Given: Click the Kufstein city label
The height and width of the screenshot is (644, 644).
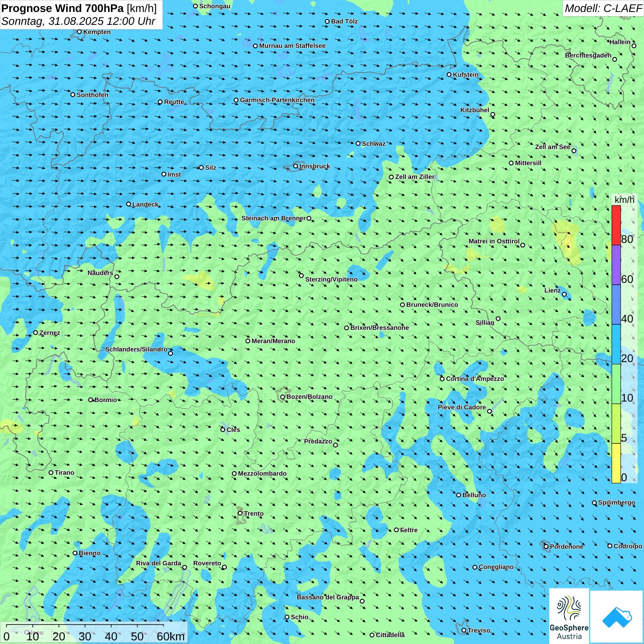Looking at the screenshot, I should (466, 75).
